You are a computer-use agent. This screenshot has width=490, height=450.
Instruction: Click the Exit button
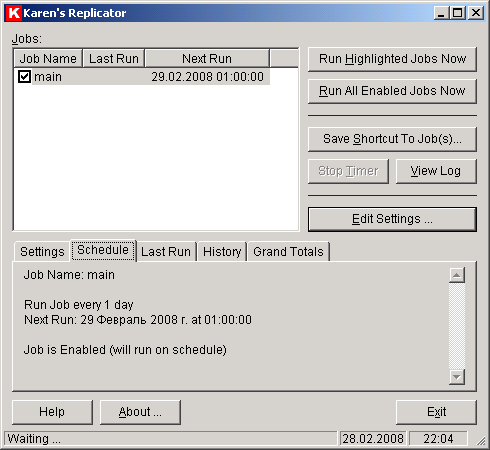tap(436, 412)
